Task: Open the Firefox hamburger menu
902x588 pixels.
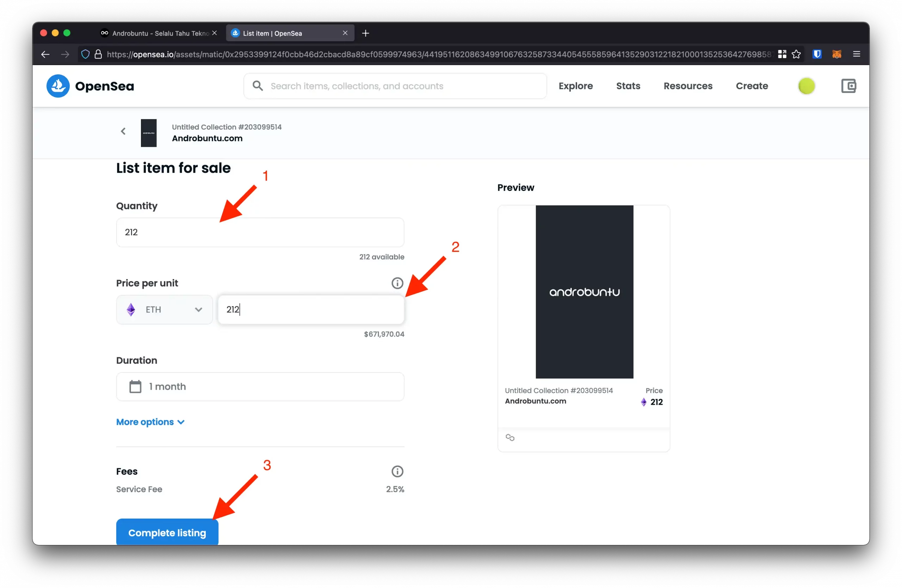Action: click(x=856, y=54)
